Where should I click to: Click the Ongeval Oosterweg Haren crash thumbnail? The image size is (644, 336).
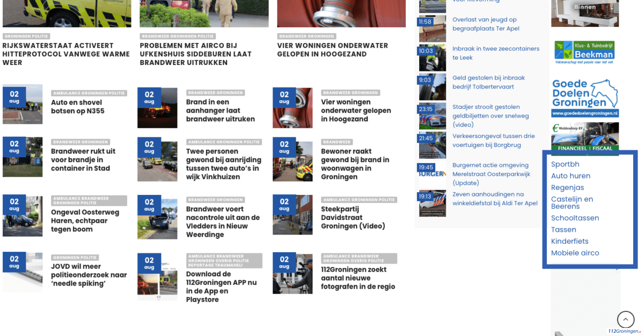(x=23, y=216)
